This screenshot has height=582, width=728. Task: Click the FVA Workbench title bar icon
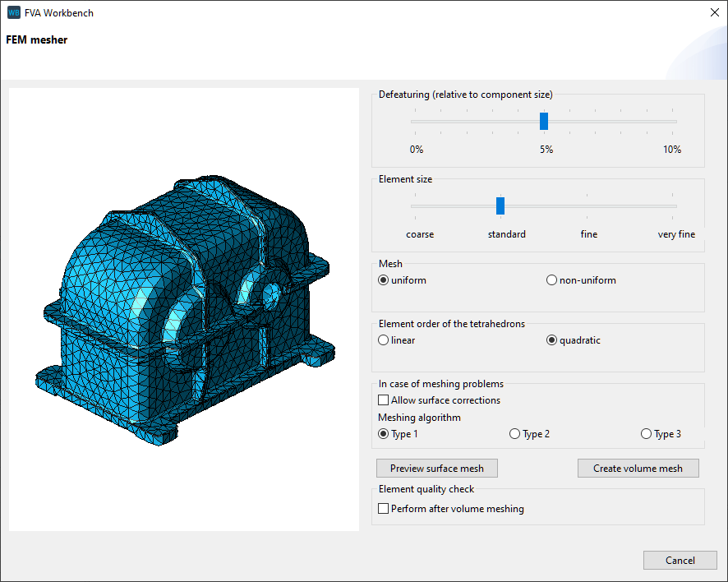point(14,12)
